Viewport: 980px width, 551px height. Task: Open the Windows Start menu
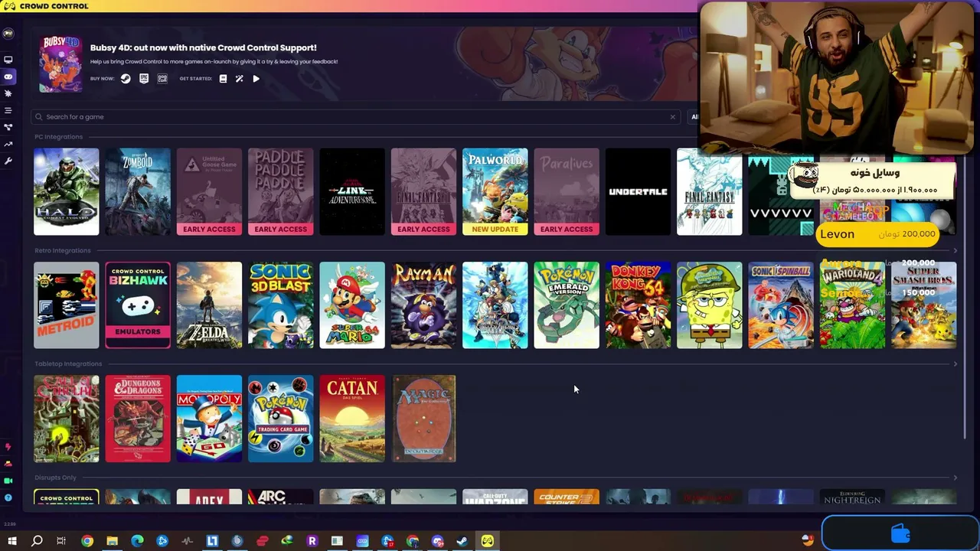[12, 541]
